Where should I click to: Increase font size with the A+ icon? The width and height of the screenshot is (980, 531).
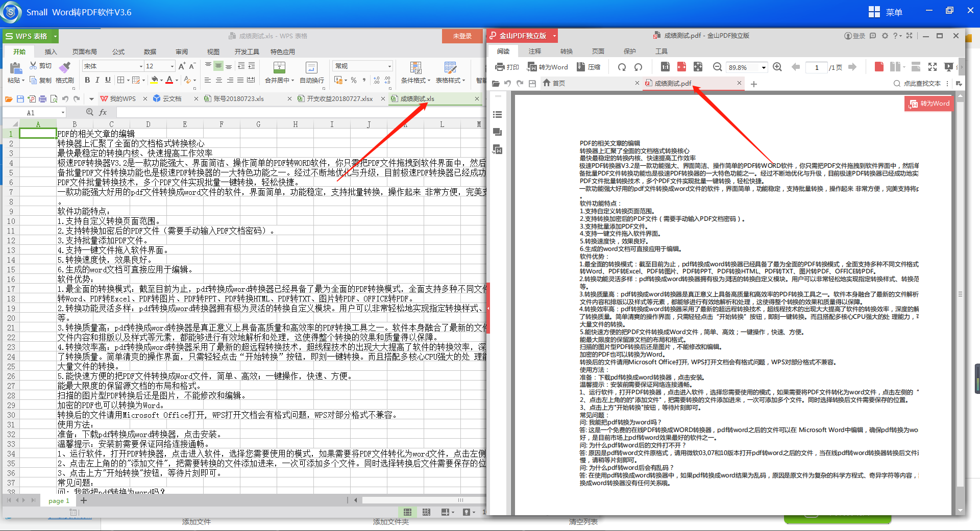182,66
